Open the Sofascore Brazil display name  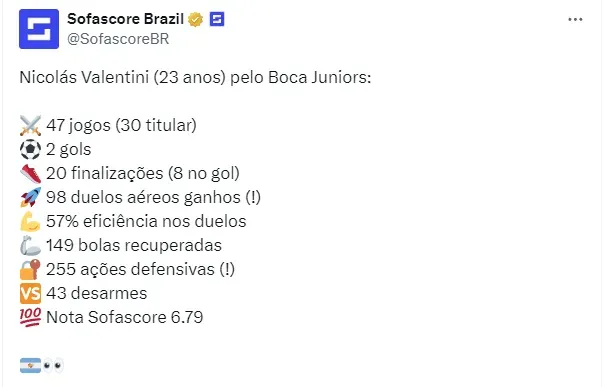[x=125, y=19]
